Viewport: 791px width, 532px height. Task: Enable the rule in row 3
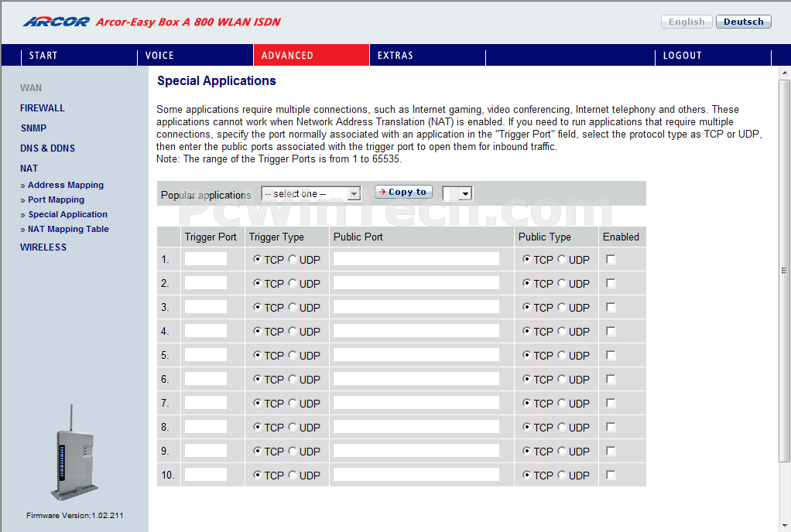point(611,307)
